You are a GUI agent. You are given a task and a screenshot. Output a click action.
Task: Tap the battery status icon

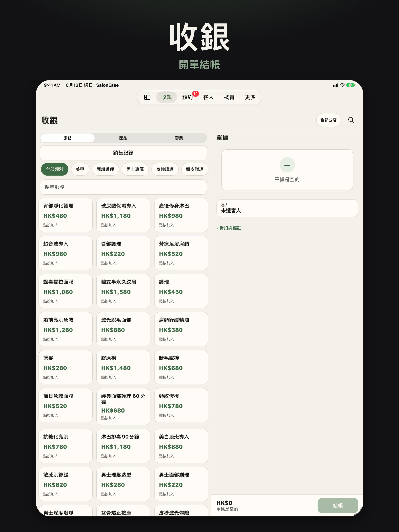click(x=350, y=85)
